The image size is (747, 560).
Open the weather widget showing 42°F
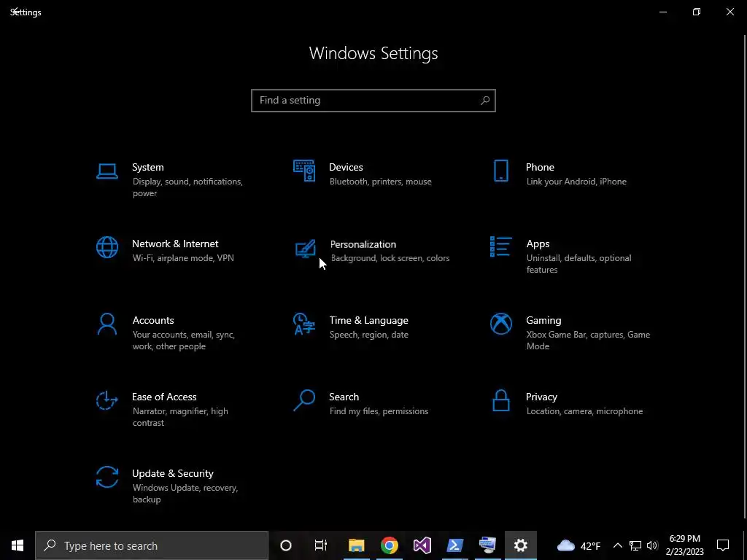point(578,545)
